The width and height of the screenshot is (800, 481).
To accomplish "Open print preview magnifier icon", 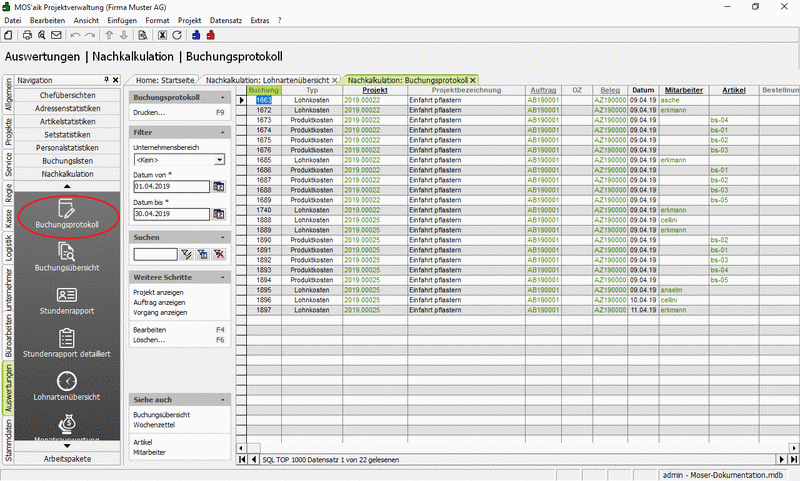I will (x=42, y=35).
